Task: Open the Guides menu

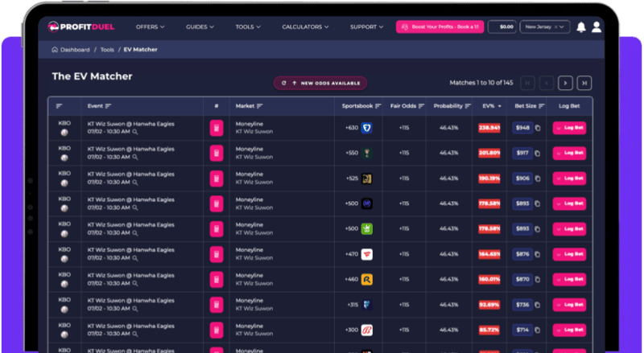Action: pyautogui.click(x=200, y=27)
